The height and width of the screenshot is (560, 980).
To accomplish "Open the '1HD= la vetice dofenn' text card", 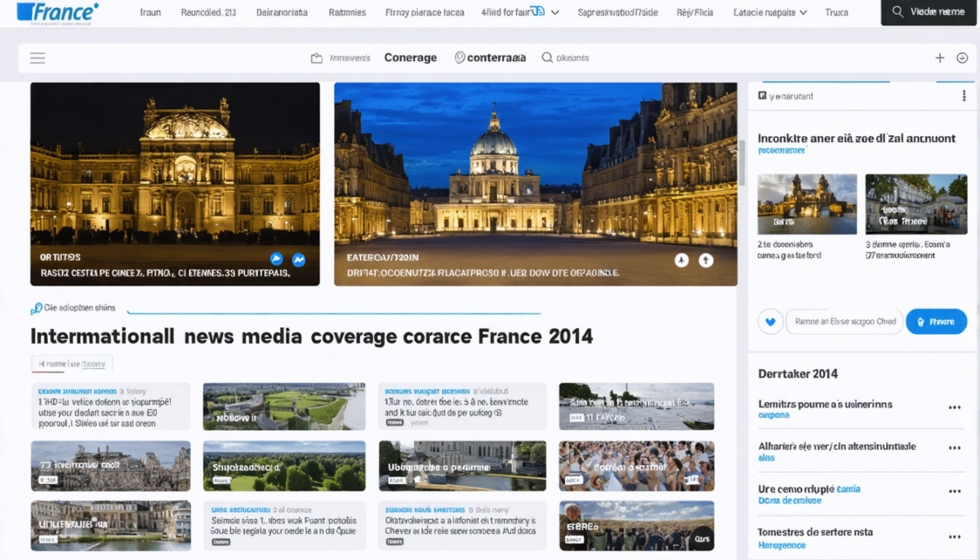I will (110, 407).
